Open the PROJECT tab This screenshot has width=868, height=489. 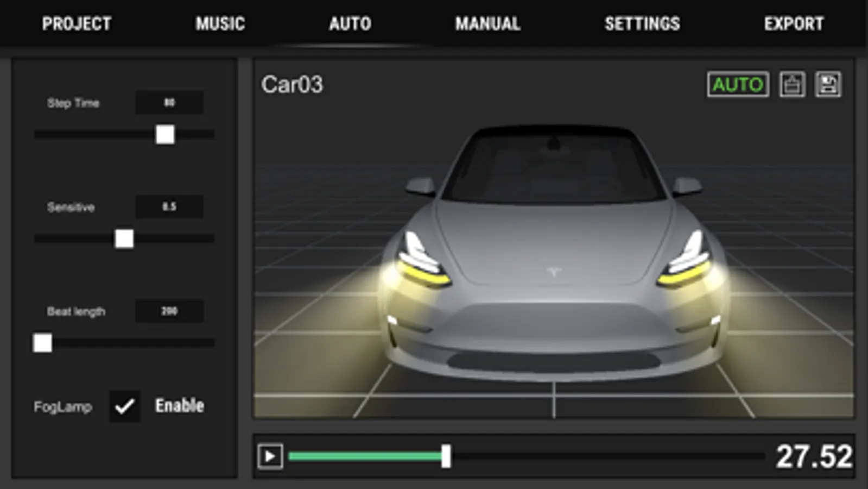tap(77, 23)
